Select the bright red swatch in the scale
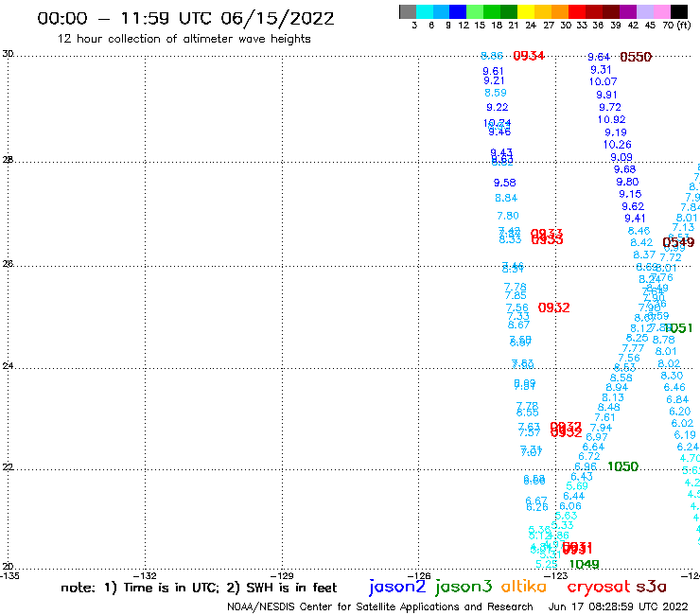 577,11
